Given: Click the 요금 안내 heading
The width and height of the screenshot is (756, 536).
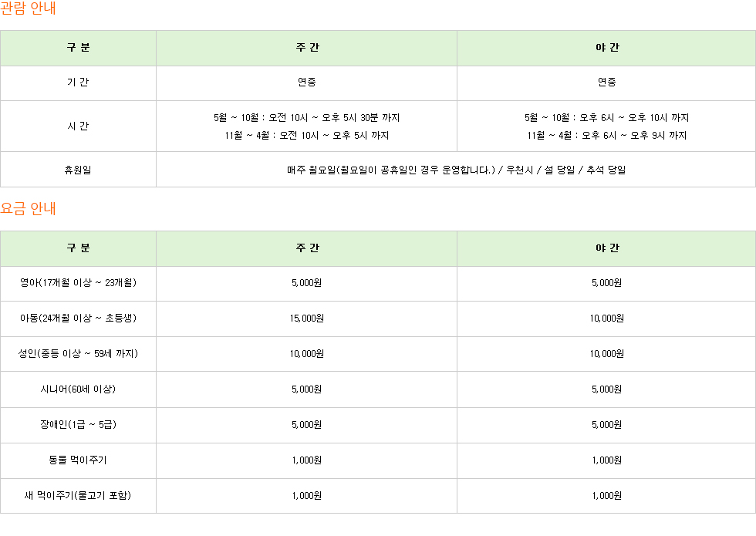Looking at the screenshot, I should (28, 208).
